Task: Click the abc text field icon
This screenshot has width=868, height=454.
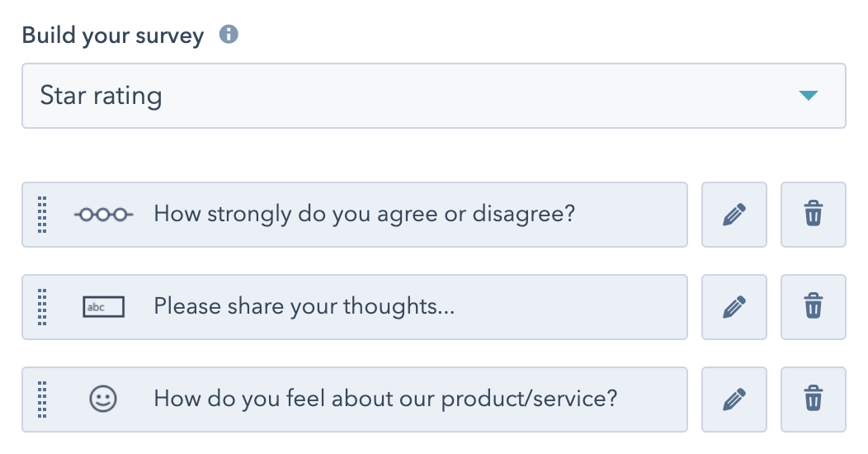Action: tap(103, 307)
